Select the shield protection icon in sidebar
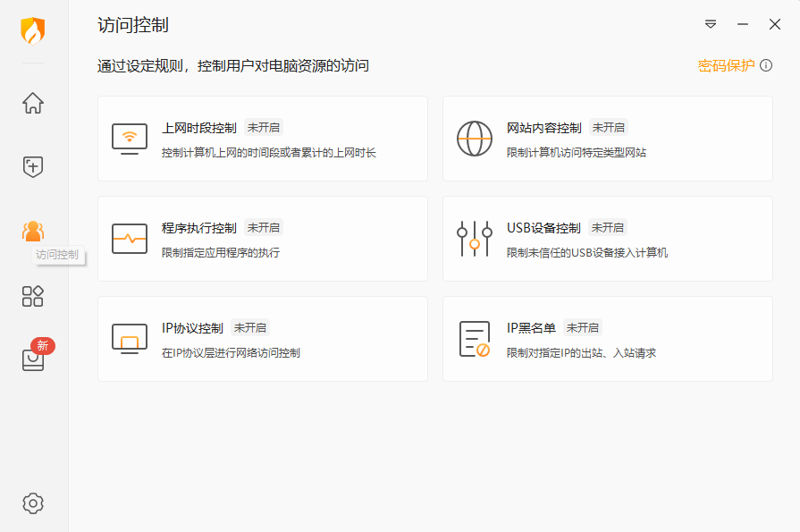800x532 pixels. point(32,166)
